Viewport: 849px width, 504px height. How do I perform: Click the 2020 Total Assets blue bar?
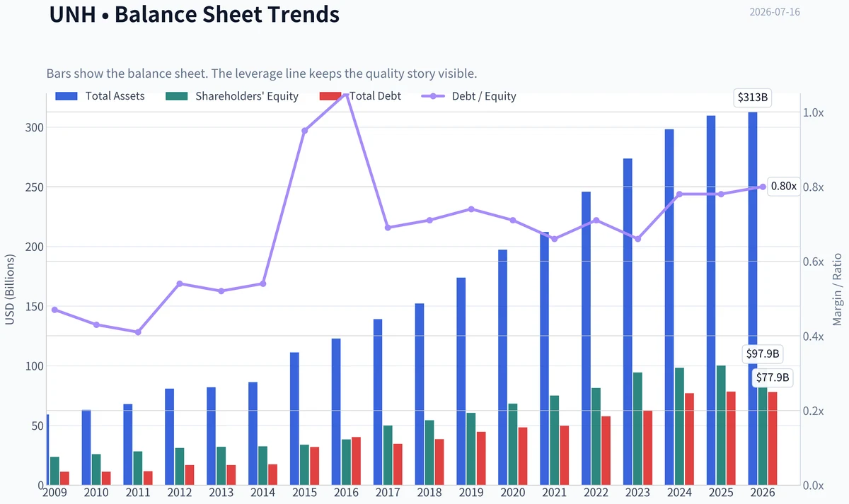pos(503,368)
